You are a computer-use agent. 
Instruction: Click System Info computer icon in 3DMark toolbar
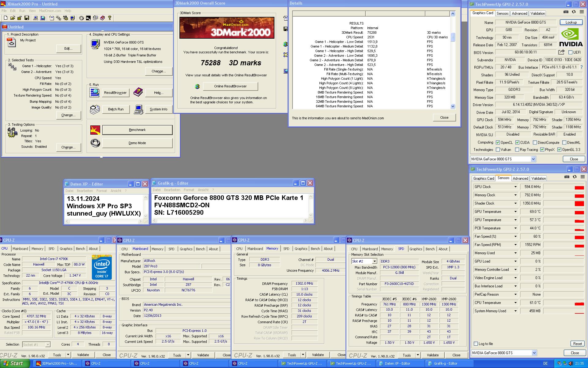pyautogui.click(x=36, y=18)
